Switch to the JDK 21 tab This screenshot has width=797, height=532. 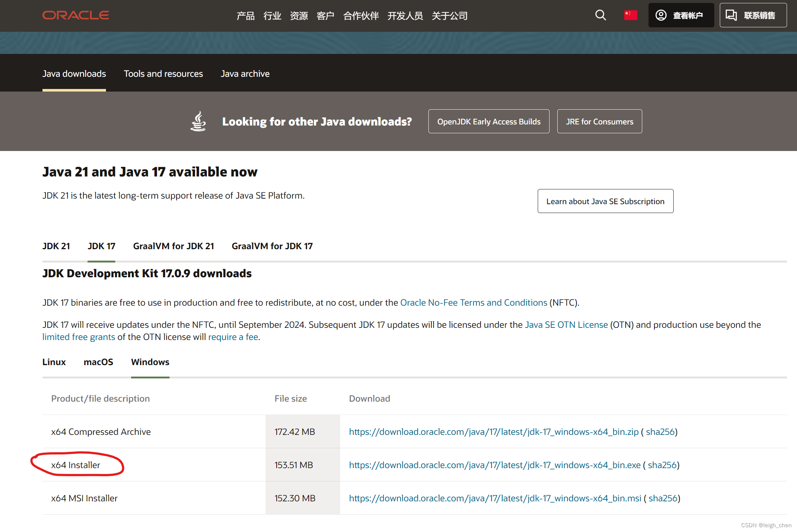56,246
